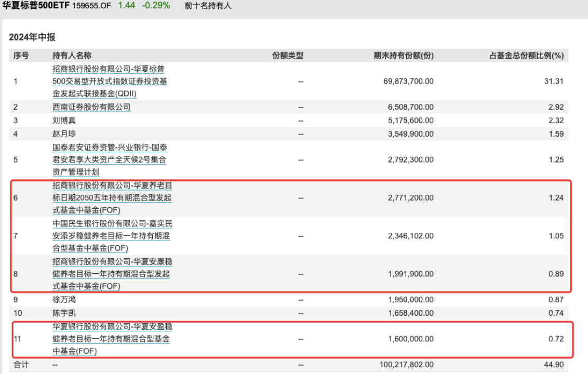Open the 华夏标普500 QDII 联接基金 holder link
Screen dimensions: 588x374
point(109,82)
